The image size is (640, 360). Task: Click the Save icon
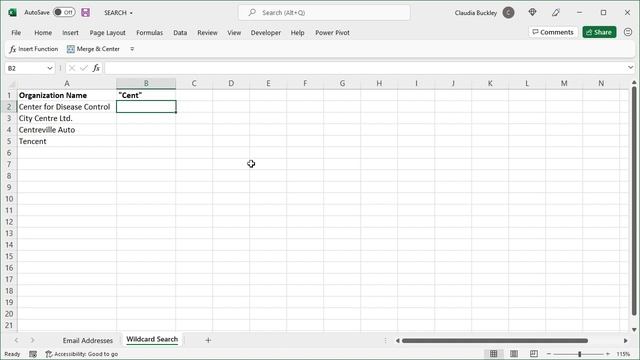tap(85, 13)
